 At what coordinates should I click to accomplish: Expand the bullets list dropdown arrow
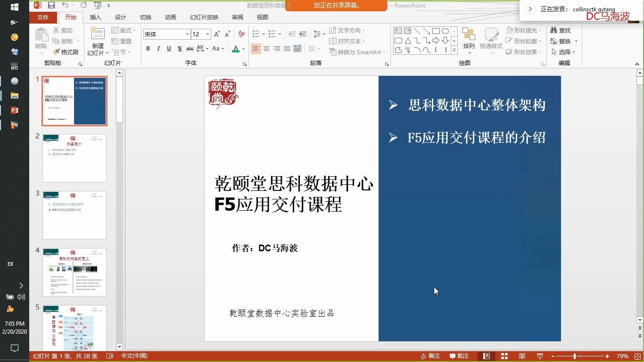[x=263, y=34]
